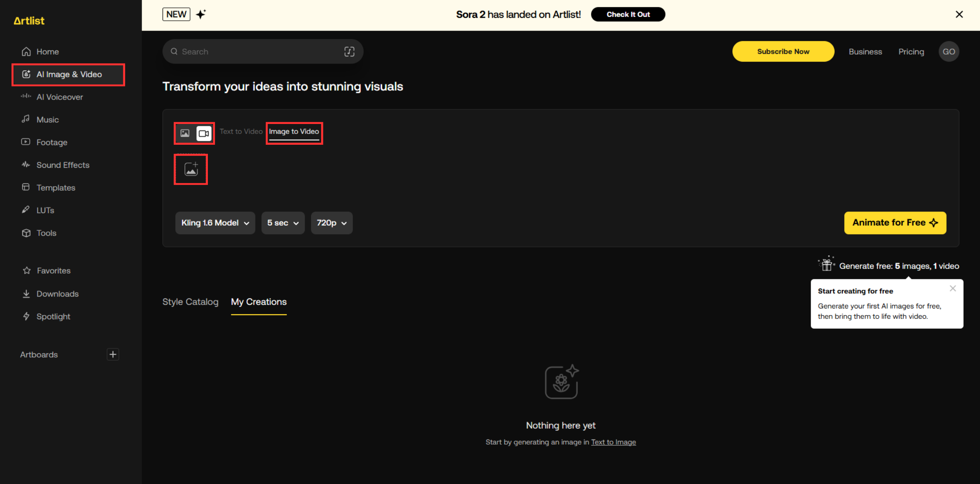
Task: Select AI Voiceover in the sidebar
Action: 60,97
